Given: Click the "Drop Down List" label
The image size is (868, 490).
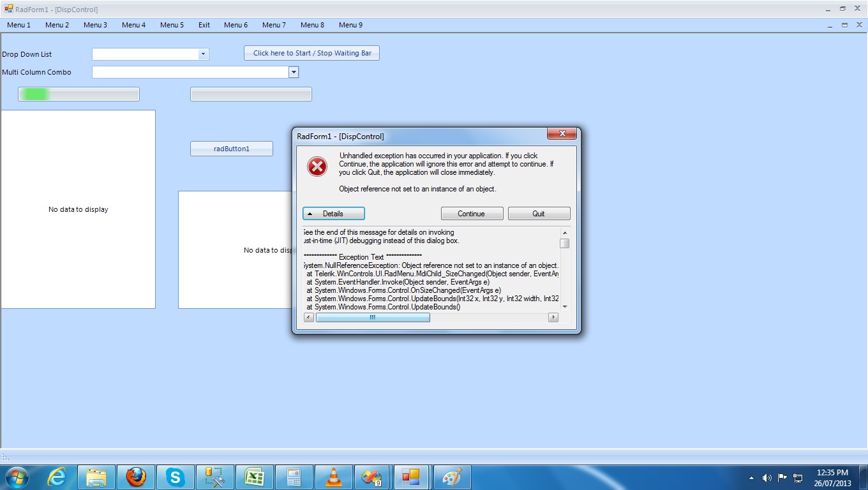Looking at the screenshot, I should coord(27,54).
